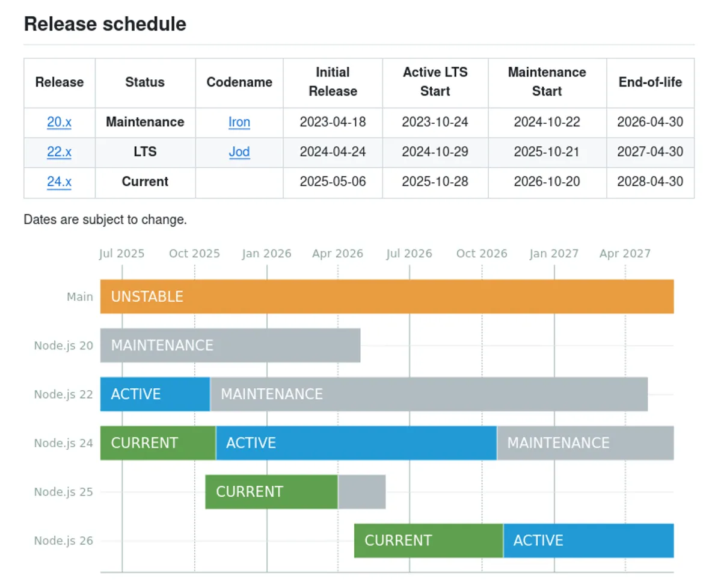This screenshot has width=712, height=588.
Task: Click the Node.js 25 gray maintenance segment
Action: tap(362, 492)
